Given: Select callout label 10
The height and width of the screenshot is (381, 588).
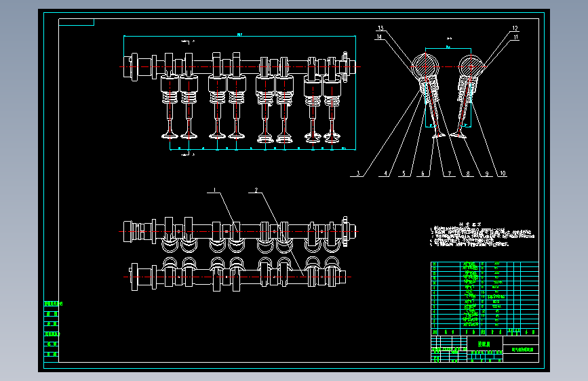Looking at the screenshot, I should click(503, 174).
